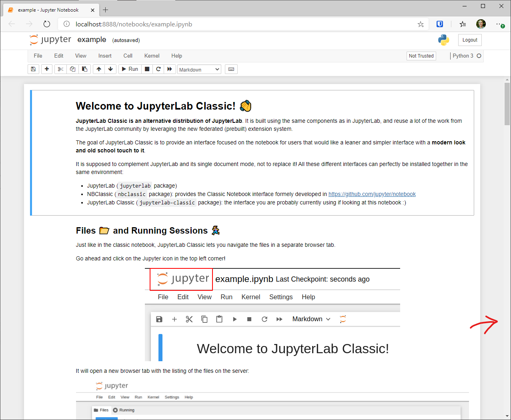
Task: Open cell type dropdown showing Markdown
Action: [x=199, y=70]
